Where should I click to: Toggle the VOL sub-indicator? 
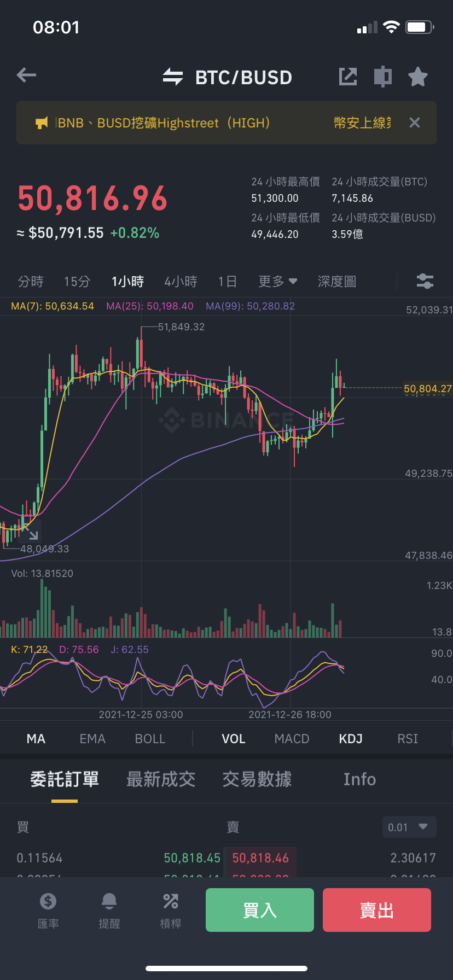pos(234,739)
